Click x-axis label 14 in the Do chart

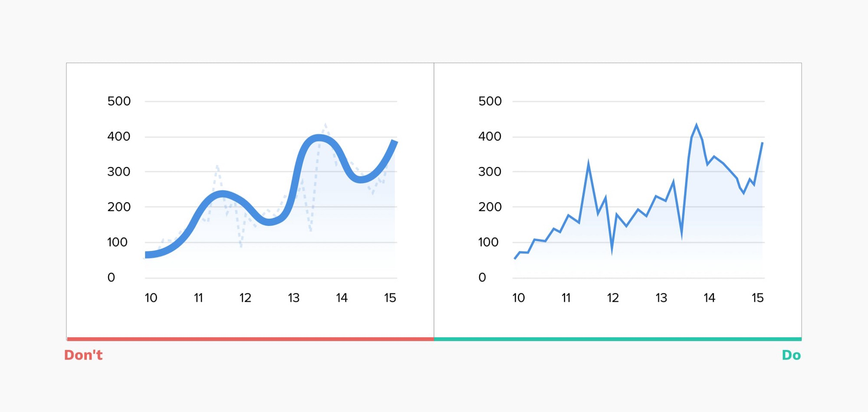709,298
